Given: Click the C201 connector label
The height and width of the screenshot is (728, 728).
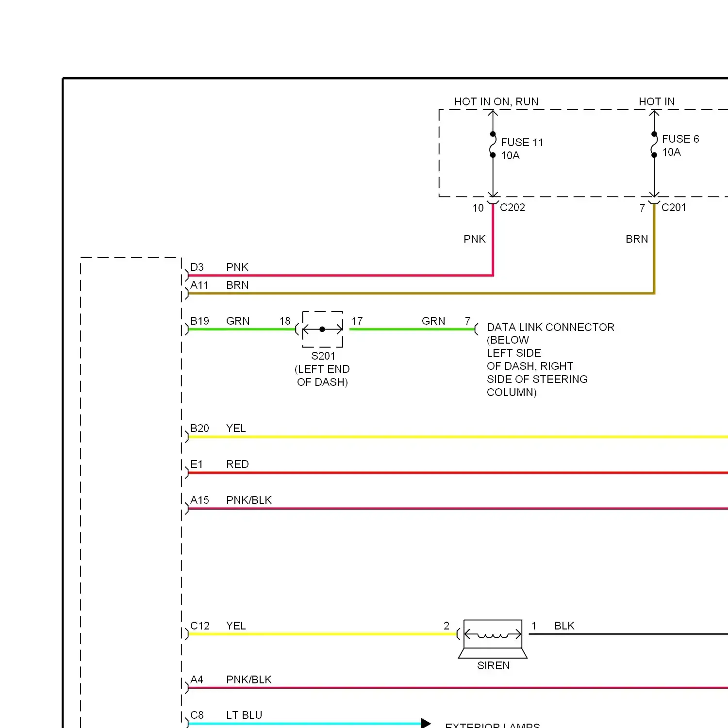Looking at the screenshot, I should 674,208.
